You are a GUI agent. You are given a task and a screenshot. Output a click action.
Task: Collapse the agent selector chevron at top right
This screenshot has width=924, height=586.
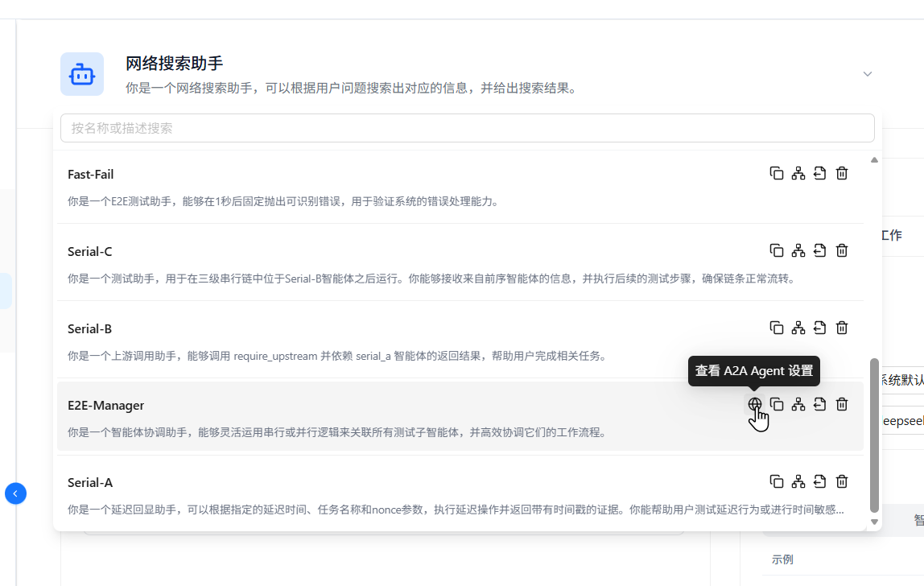coord(868,74)
